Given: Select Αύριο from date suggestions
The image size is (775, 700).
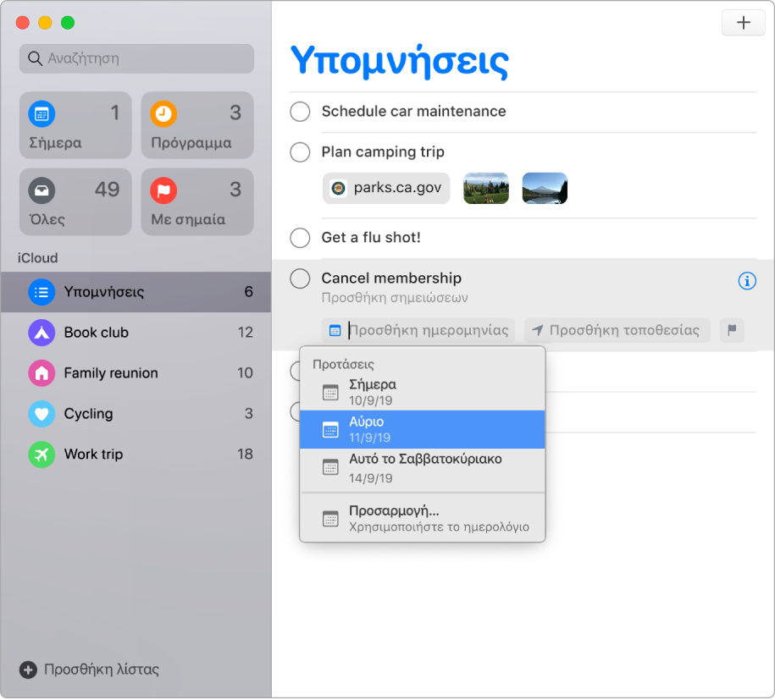Looking at the screenshot, I should click(423, 428).
